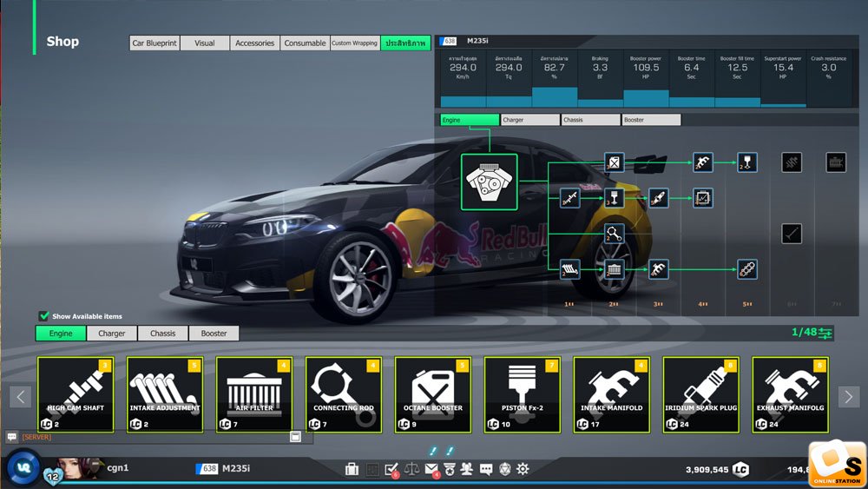Click the intake adjustment pipes node in tree
The width and height of the screenshot is (868, 489).
(569, 269)
